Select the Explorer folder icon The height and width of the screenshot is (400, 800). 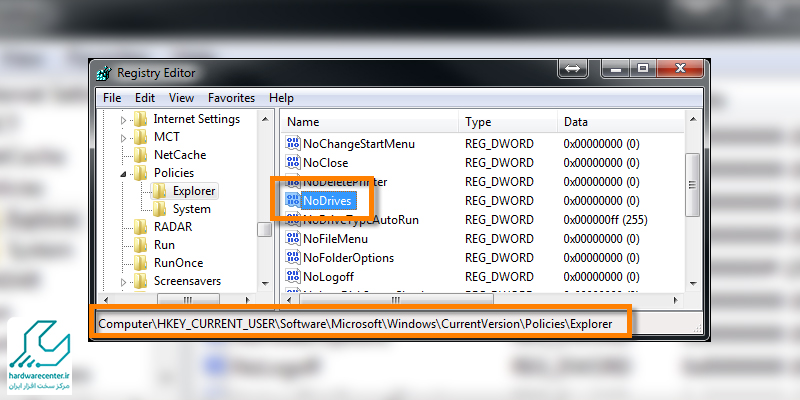click(159, 191)
